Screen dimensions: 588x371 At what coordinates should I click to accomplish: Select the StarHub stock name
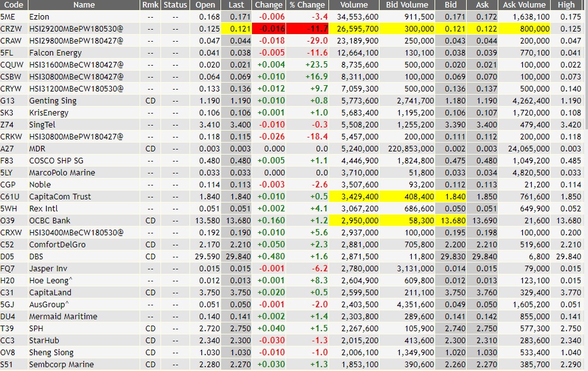pos(44,341)
